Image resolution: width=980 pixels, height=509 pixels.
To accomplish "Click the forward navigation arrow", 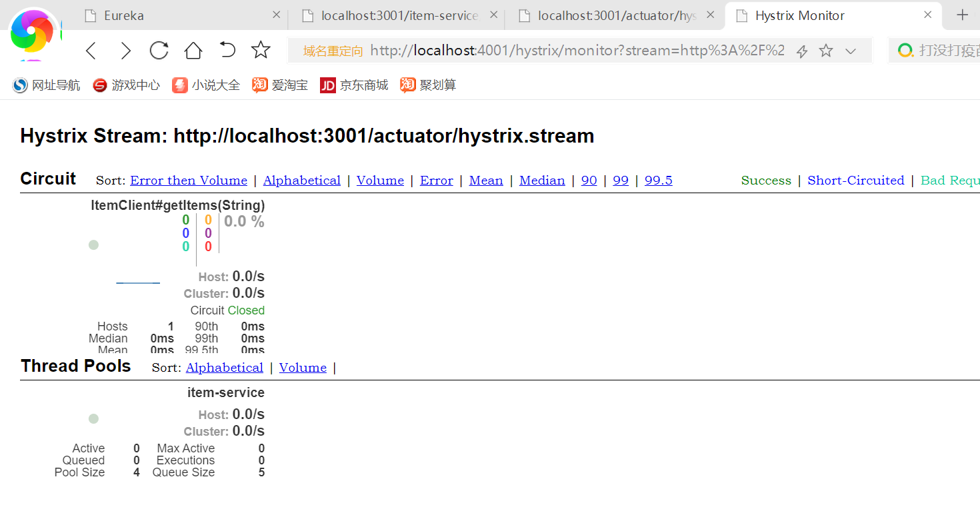I will [125, 50].
